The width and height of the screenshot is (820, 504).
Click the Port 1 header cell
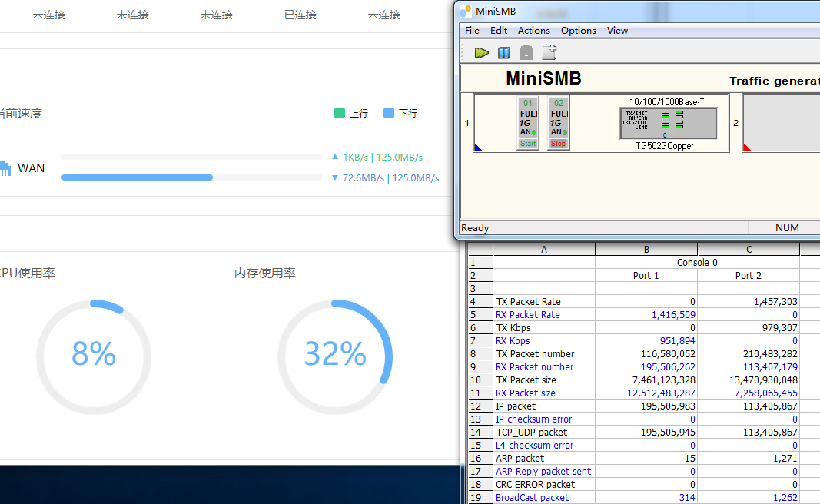point(646,276)
